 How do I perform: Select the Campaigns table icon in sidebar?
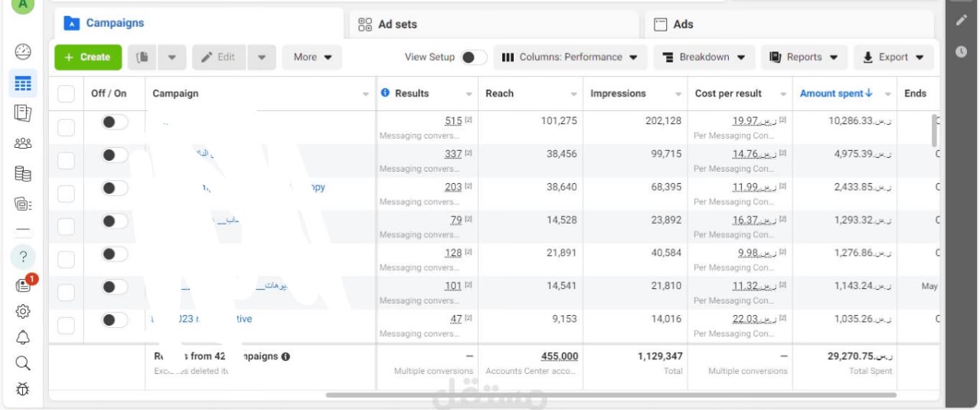(23, 83)
